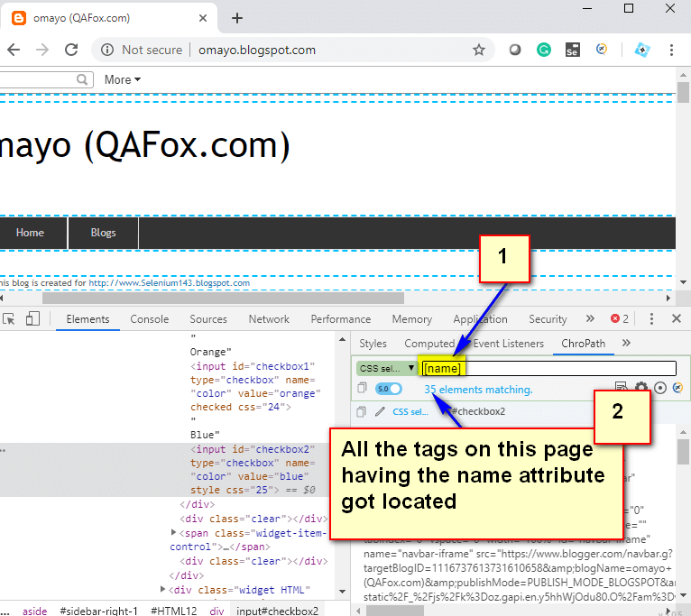Open the Memory tab
The image size is (691, 616).
click(412, 319)
